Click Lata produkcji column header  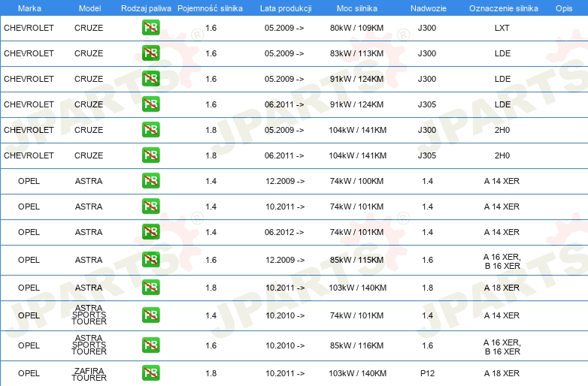pyautogui.click(x=286, y=8)
